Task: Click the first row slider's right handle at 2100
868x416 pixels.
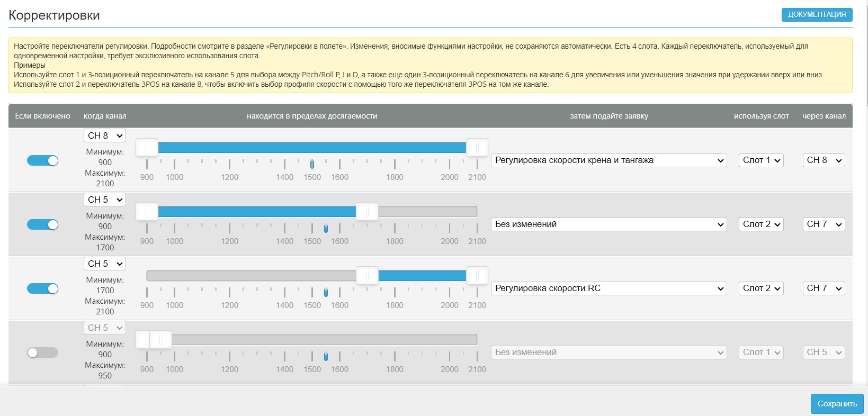Action: point(477,148)
